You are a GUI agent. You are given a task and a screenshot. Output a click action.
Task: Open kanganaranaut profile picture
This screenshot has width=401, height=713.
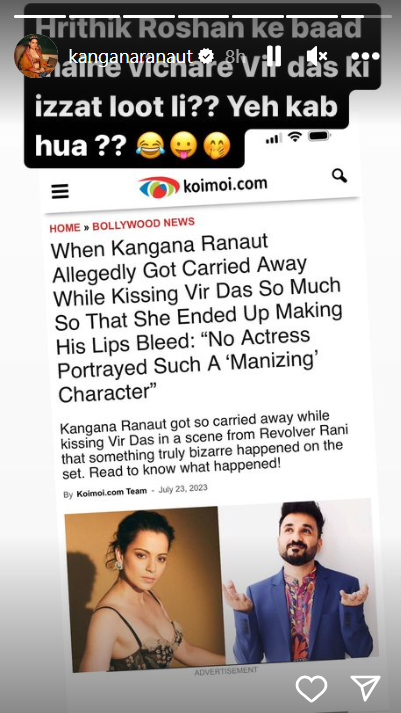point(36,56)
